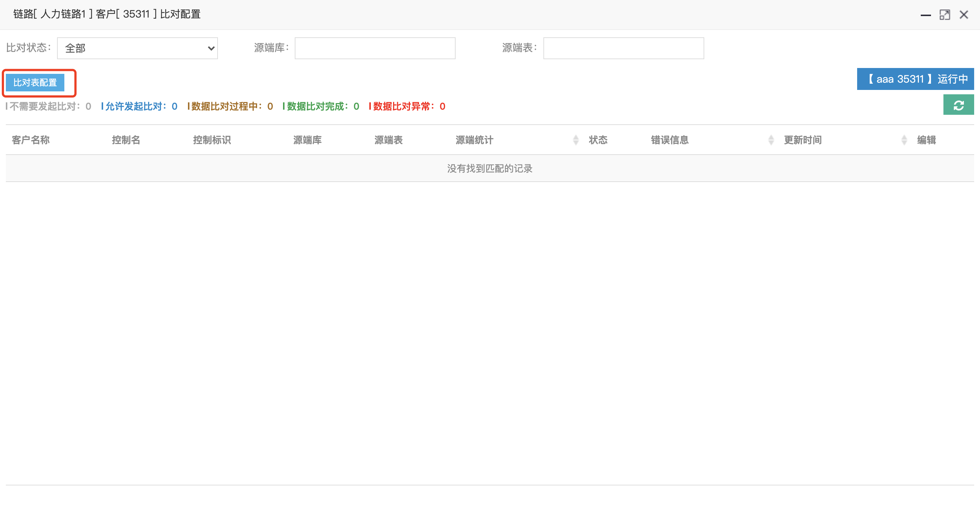Focus the 源端表 input field
This screenshot has height=522, width=980.
623,48
